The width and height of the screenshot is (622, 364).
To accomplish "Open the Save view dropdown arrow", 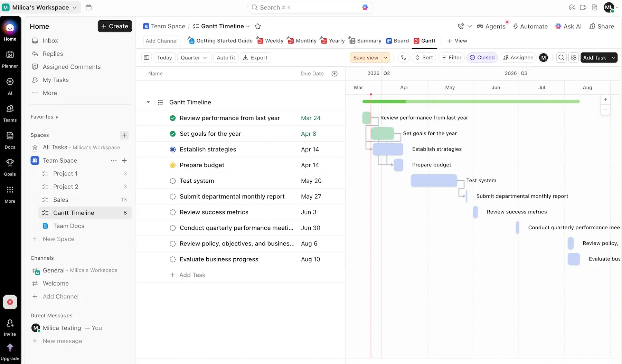I will click(x=386, y=58).
